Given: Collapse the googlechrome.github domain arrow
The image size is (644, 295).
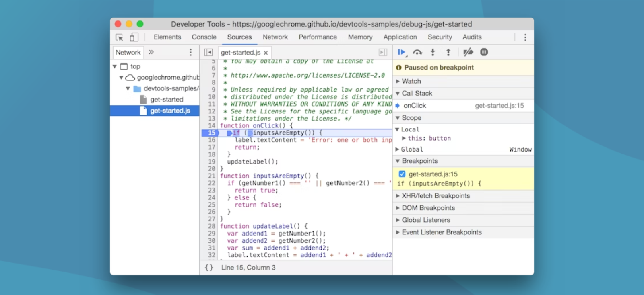Looking at the screenshot, I should click(x=121, y=78).
